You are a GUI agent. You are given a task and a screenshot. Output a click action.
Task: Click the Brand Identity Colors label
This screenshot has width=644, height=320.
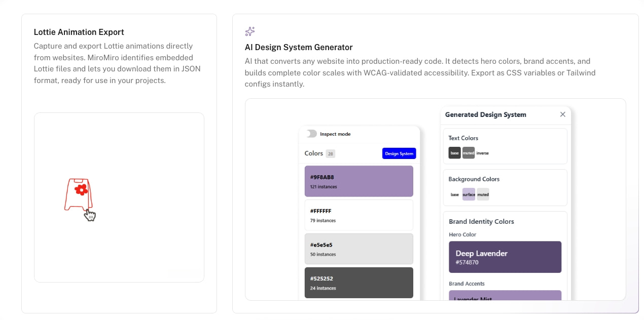482,221
